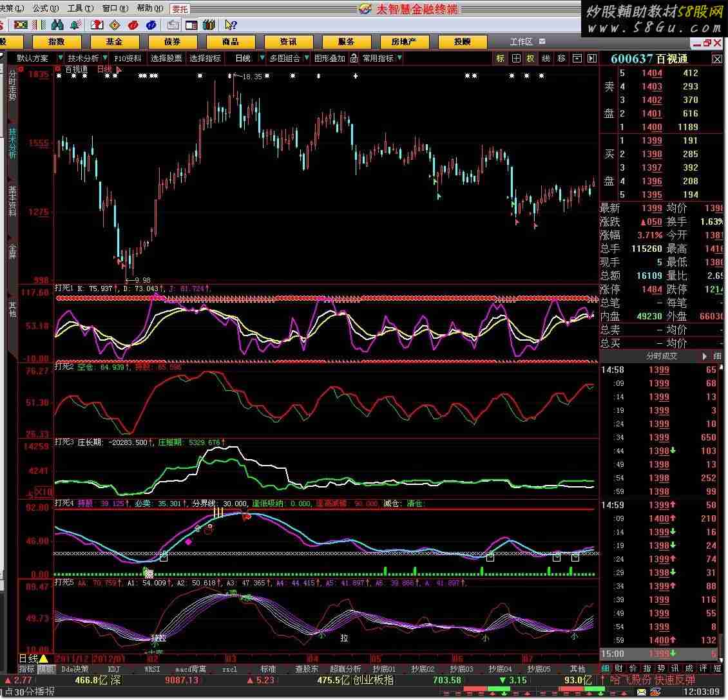
Task: Click the 标 chart tool icon
Action: click(x=500, y=58)
